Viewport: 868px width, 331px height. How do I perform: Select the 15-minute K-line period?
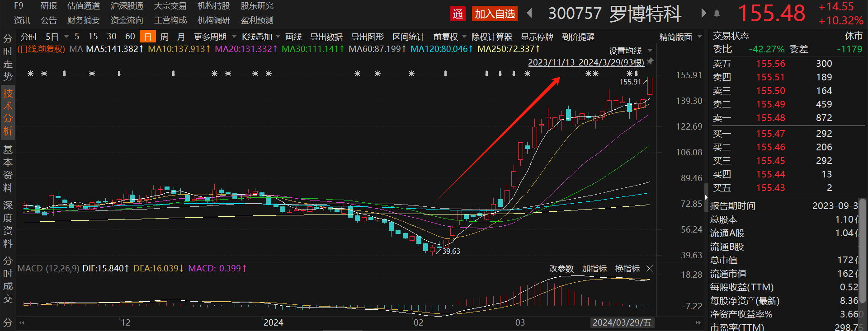93,37
